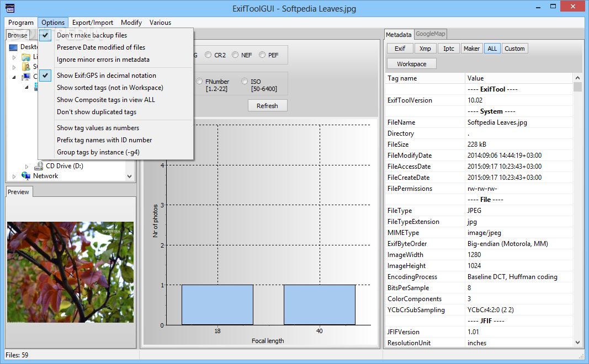Close the Options menu via its header
Viewport: 589px width, 364px height.
(x=53, y=23)
